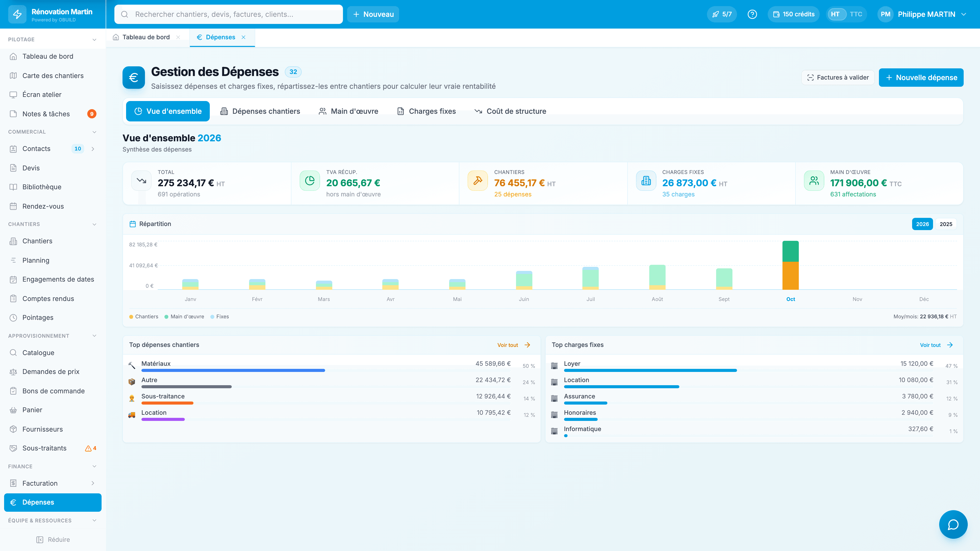Image resolution: width=980 pixels, height=551 pixels.
Task: Click the Rénovation Martin lightning logo
Action: coord(18,15)
